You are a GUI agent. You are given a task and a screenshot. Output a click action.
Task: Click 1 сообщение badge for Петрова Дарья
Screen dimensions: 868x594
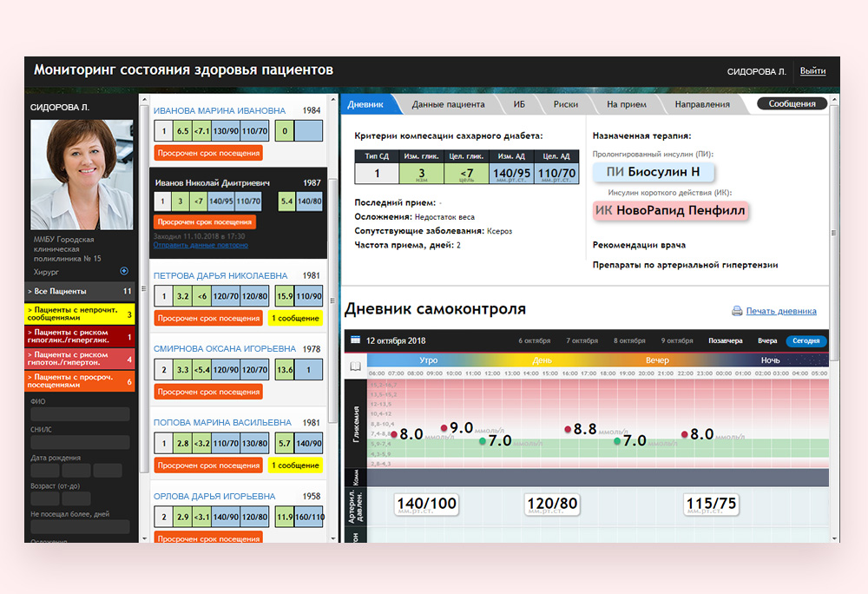(296, 319)
